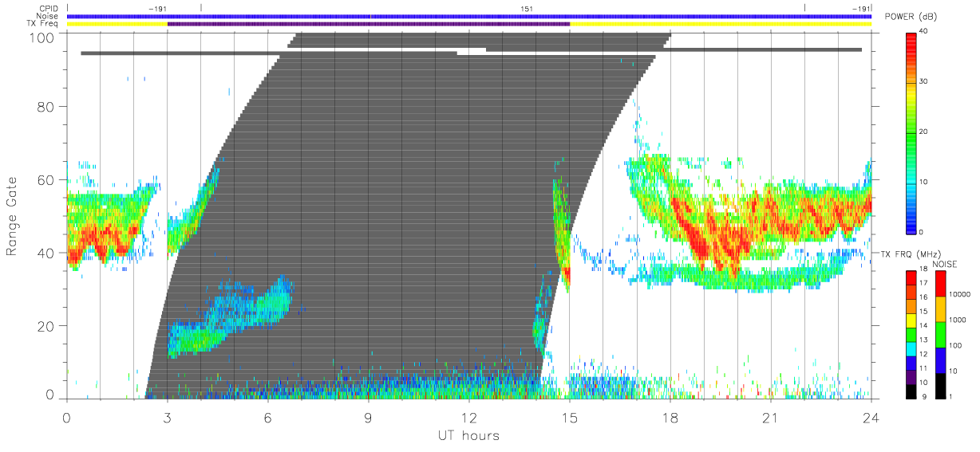
Task: Click the '40' label on the power colorbar
Action: [925, 31]
